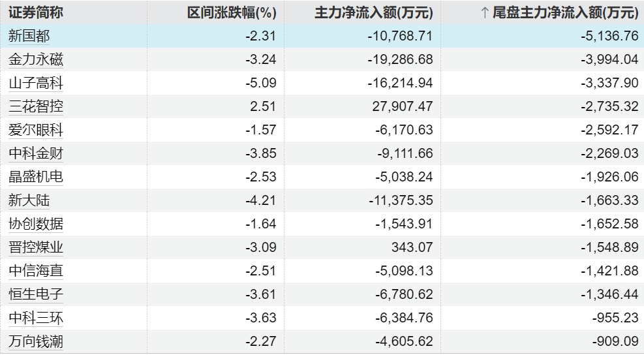Open the 恒生电子 stock link
644x355 pixels.
[36, 294]
